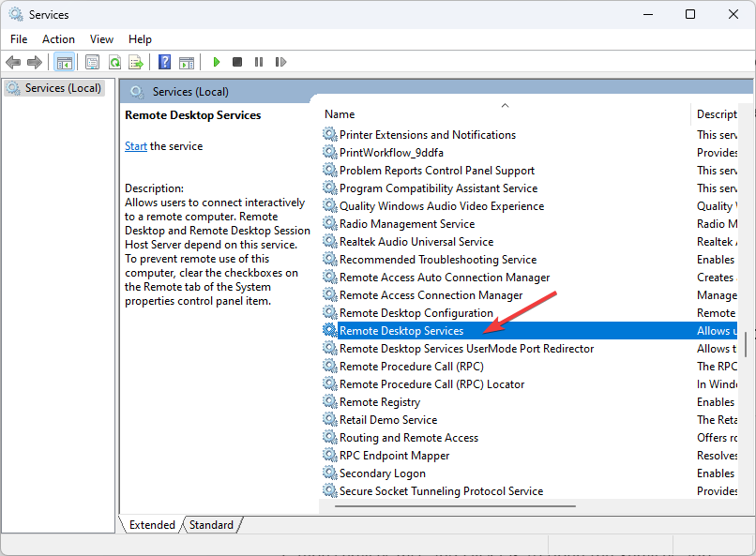Click the Forward arrow toolbar icon

coord(35,62)
